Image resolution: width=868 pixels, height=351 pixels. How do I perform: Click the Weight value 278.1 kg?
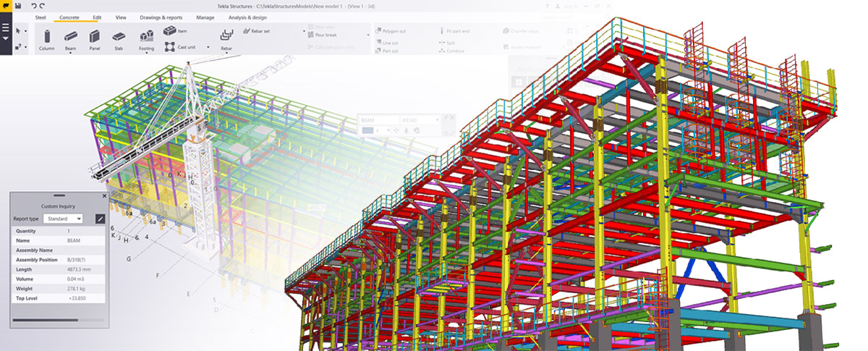coord(77,287)
